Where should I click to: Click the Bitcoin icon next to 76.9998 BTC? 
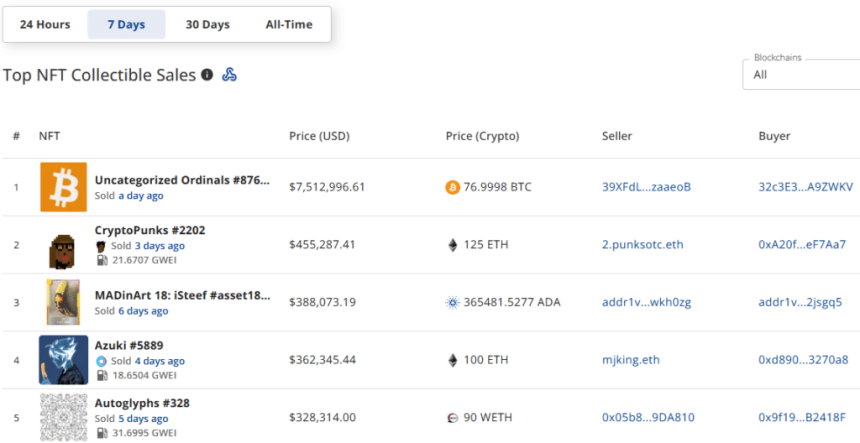[x=452, y=187]
